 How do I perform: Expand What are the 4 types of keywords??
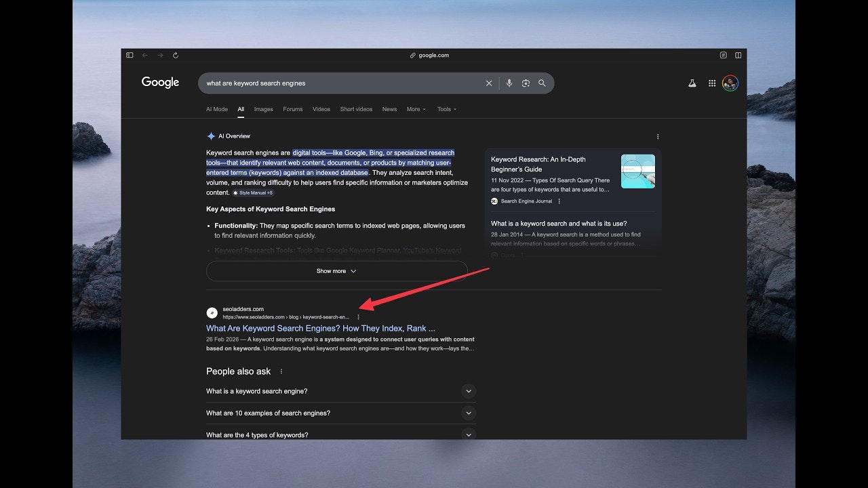click(x=341, y=434)
